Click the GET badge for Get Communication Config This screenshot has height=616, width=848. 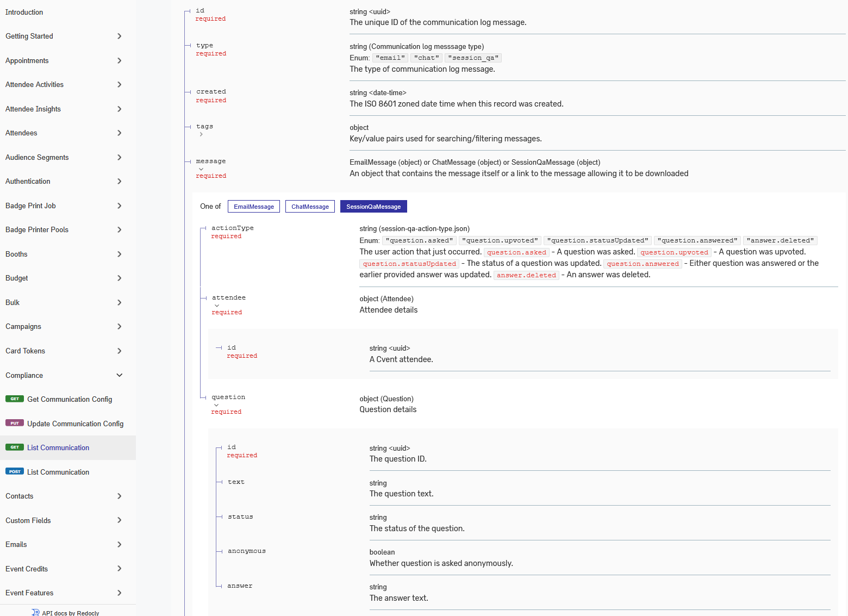[15, 399]
